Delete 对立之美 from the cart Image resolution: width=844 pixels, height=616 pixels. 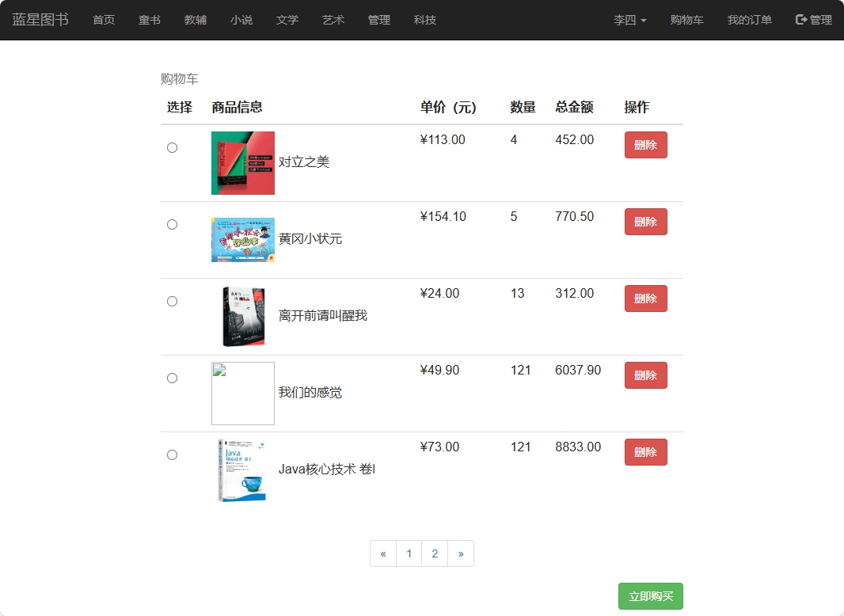tap(645, 145)
